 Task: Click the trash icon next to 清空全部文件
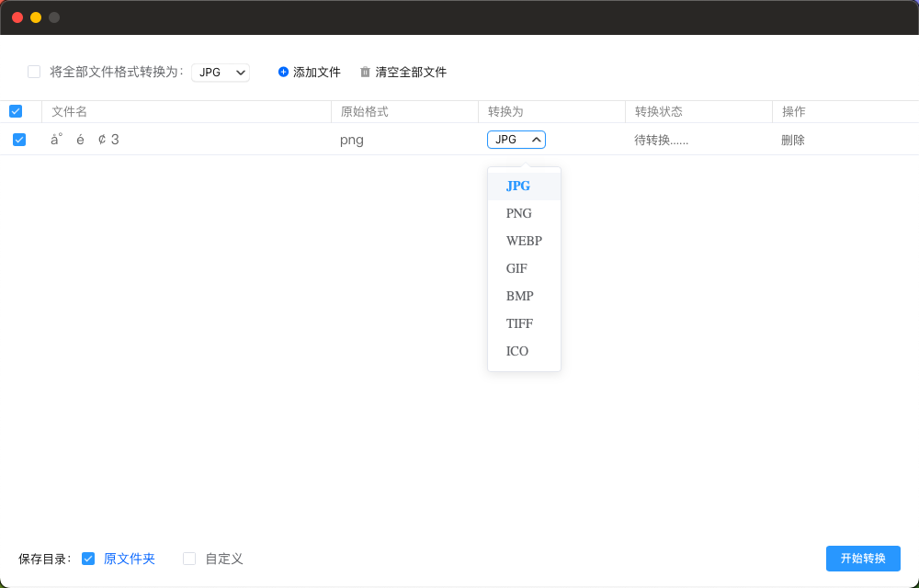coord(365,72)
